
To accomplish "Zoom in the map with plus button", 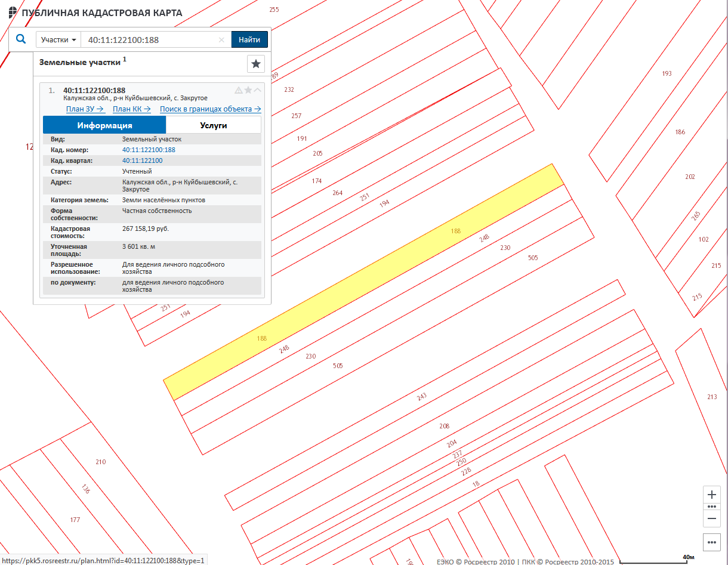I will click(x=711, y=495).
